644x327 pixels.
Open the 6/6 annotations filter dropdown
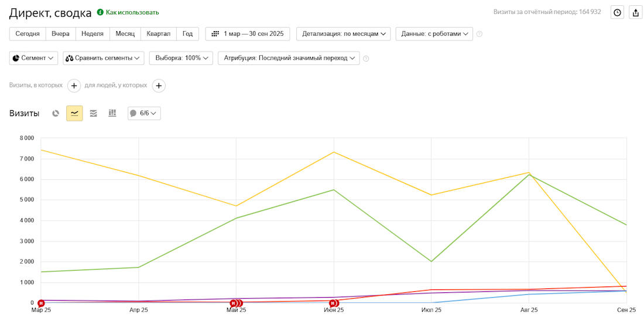[x=144, y=113]
